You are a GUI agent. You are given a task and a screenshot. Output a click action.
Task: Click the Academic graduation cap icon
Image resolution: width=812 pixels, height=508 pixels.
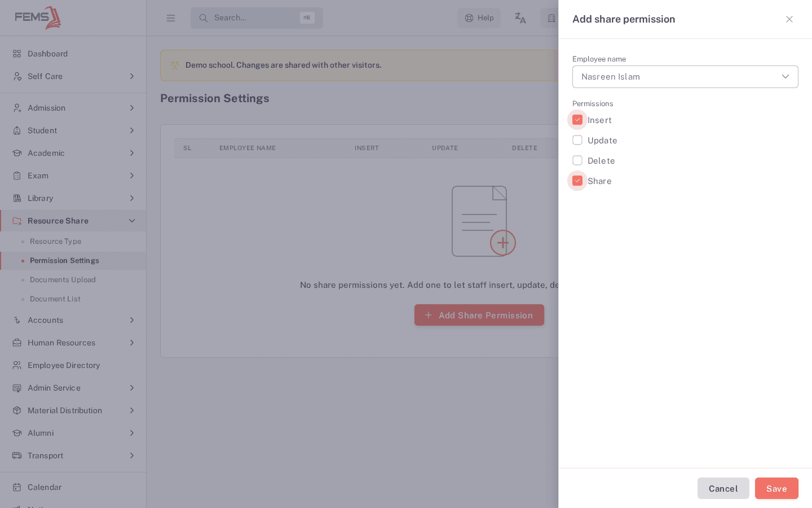[x=17, y=153]
